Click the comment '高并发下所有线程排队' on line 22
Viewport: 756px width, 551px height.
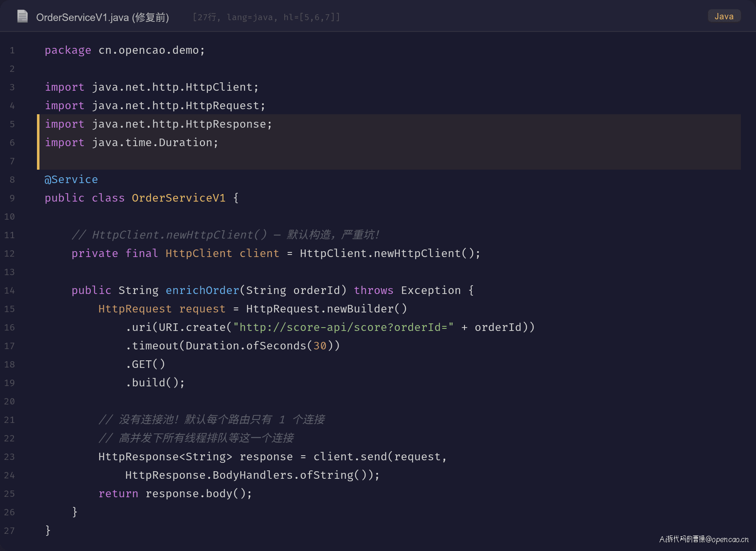point(196,438)
